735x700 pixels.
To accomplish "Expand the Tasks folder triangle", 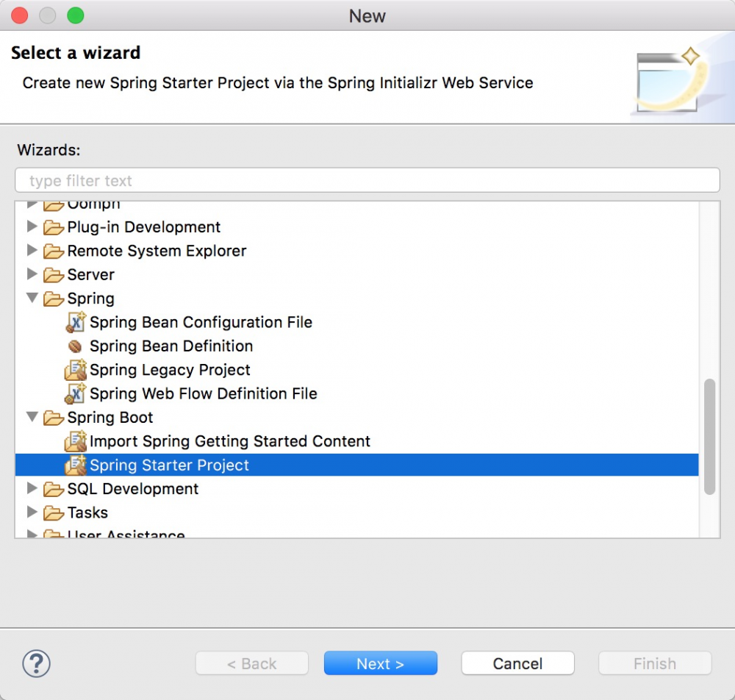I will click(x=32, y=512).
